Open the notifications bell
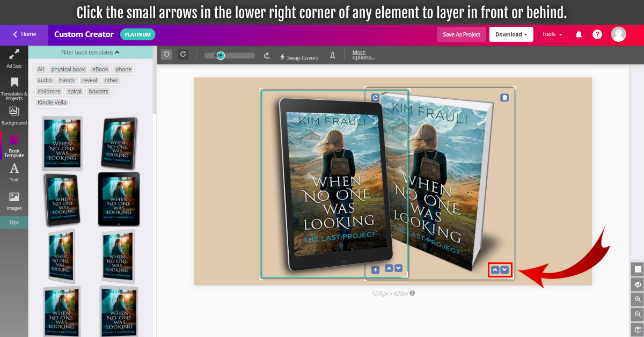Viewport: 644px width, 337px height. (579, 34)
